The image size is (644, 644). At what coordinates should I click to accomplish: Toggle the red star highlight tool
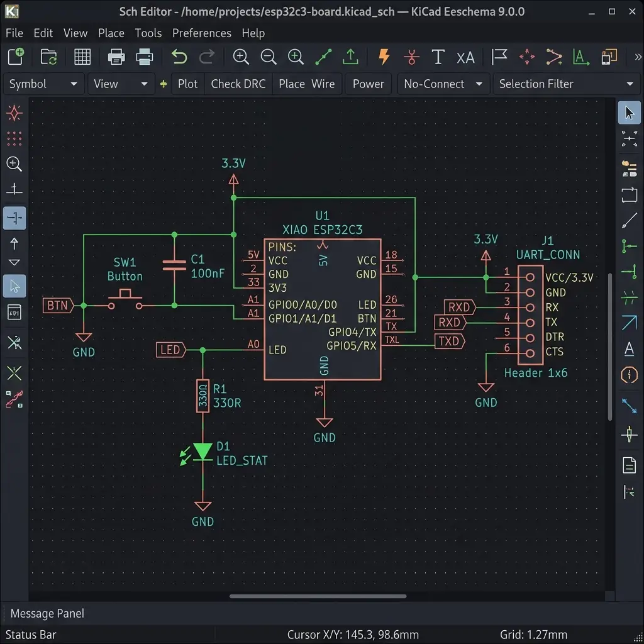14,113
